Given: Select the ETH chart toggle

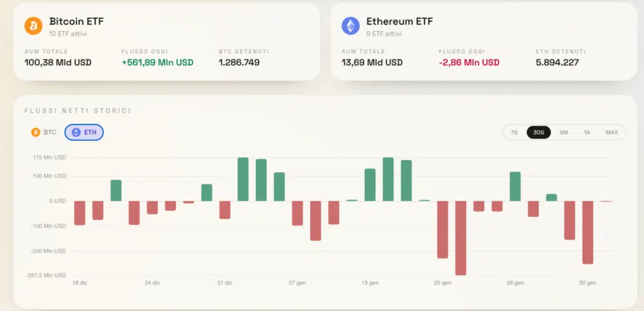Looking at the screenshot, I should (x=84, y=132).
